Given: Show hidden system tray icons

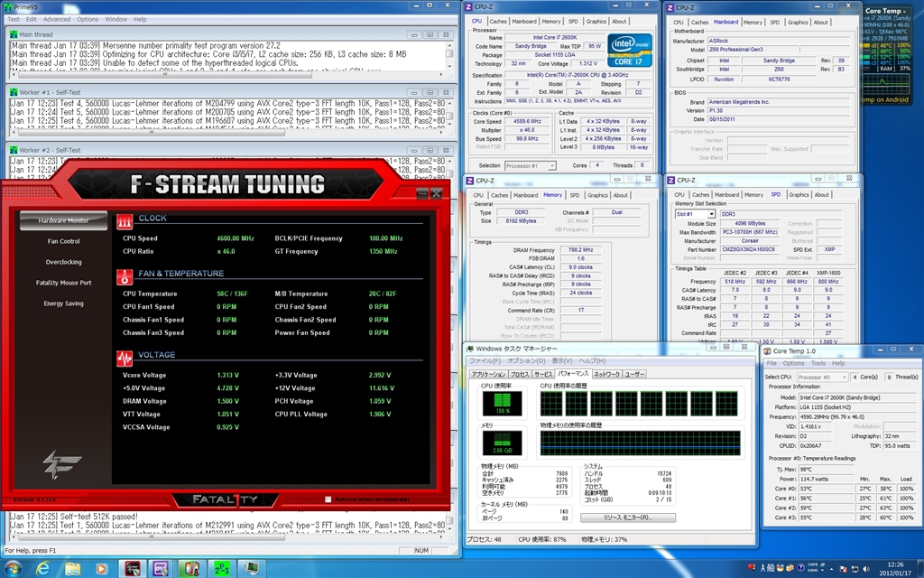Looking at the screenshot, I should point(831,569).
